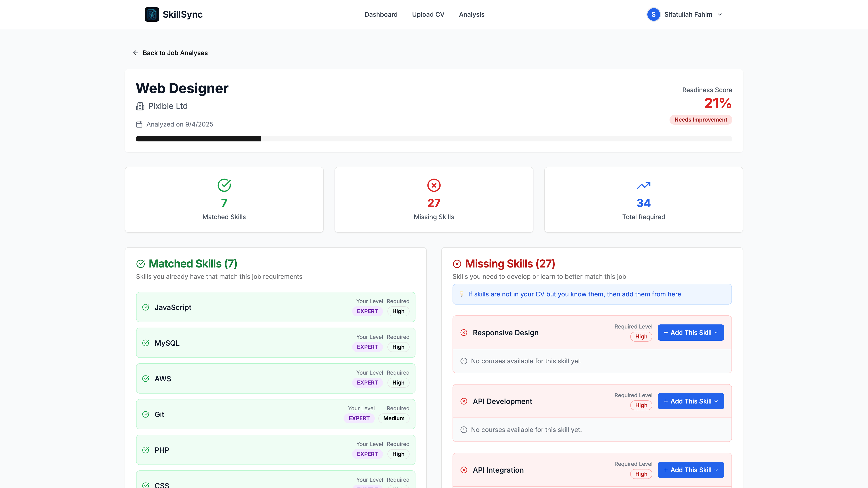This screenshot has width=868, height=488.
Task: Click the SkillSync logo icon
Action: coord(152,14)
